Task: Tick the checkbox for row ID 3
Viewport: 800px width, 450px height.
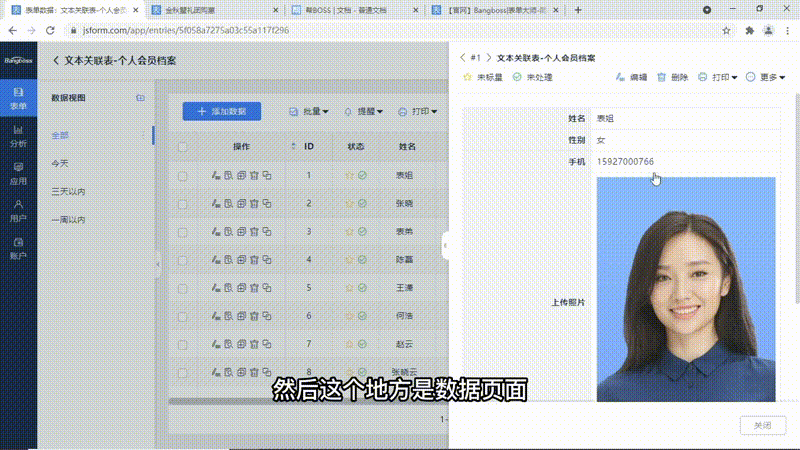Action: pos(182,232)
